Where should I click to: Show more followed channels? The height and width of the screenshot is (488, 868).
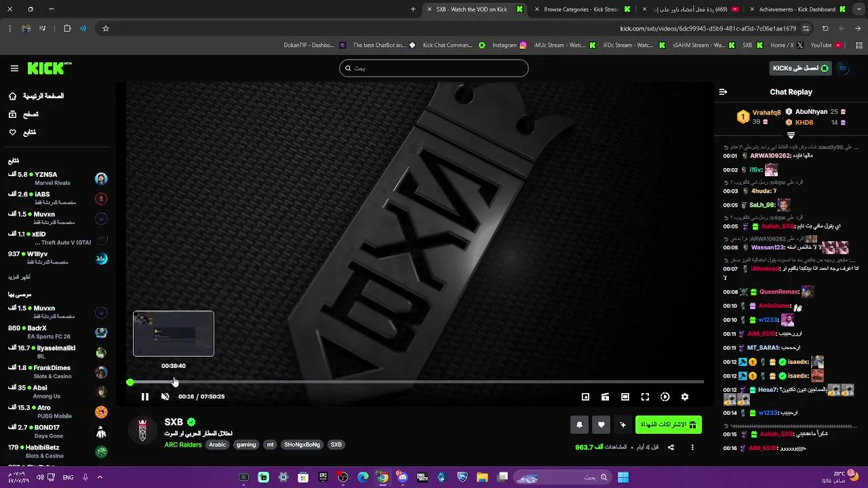pos(19,277)
